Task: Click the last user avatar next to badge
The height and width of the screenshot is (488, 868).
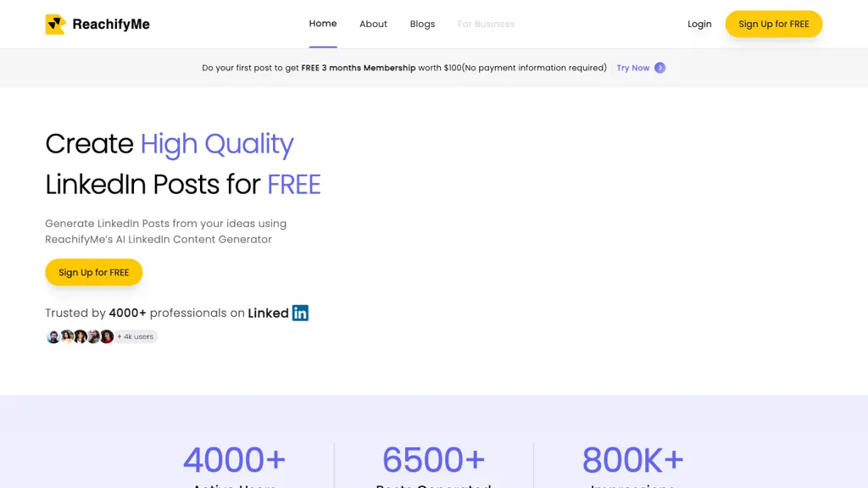Action: (107, 336)
